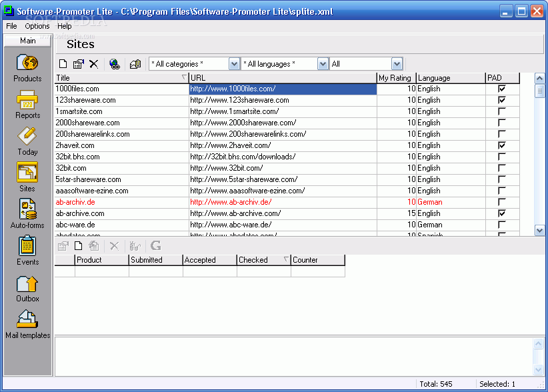Click the delete site X icon
Viewport: 548px width, 392px height.
[x=93, y=64]
